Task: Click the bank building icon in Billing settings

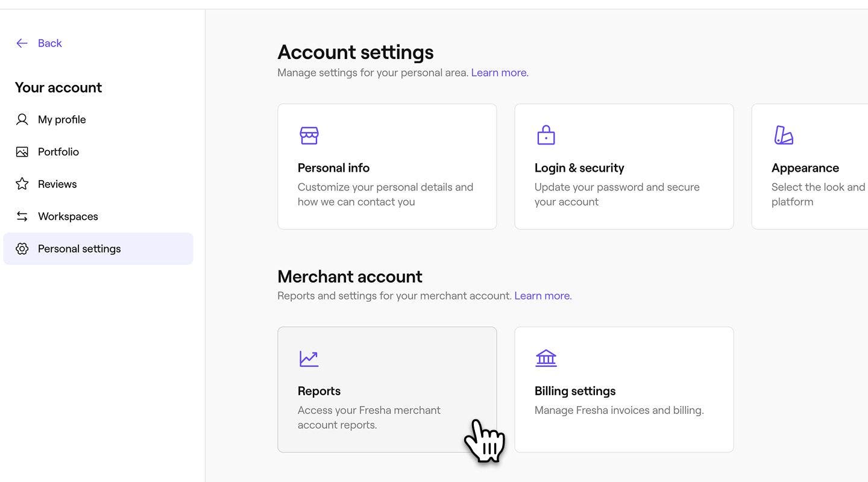Action: [546, 358]
